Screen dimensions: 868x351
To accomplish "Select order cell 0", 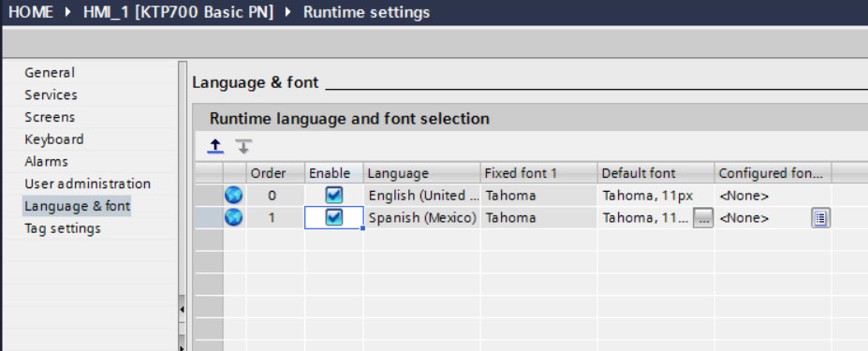I will pyautogui.click(x=275, y=196).
